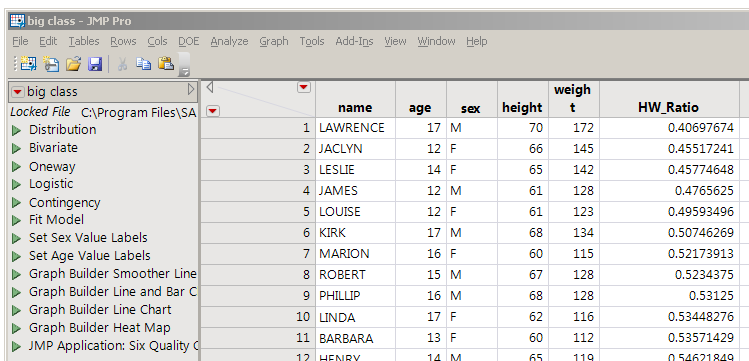Run Set Sex Value Labels script triangle

[17, 238]
